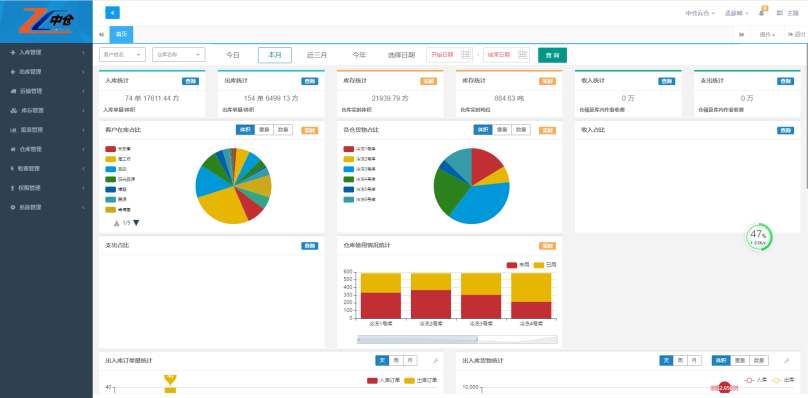Click wrench icon in 出入库订单量统计 panel
The height and width of the screenshot is (398, 808).
pyautogui.click(x=435, y=360)
